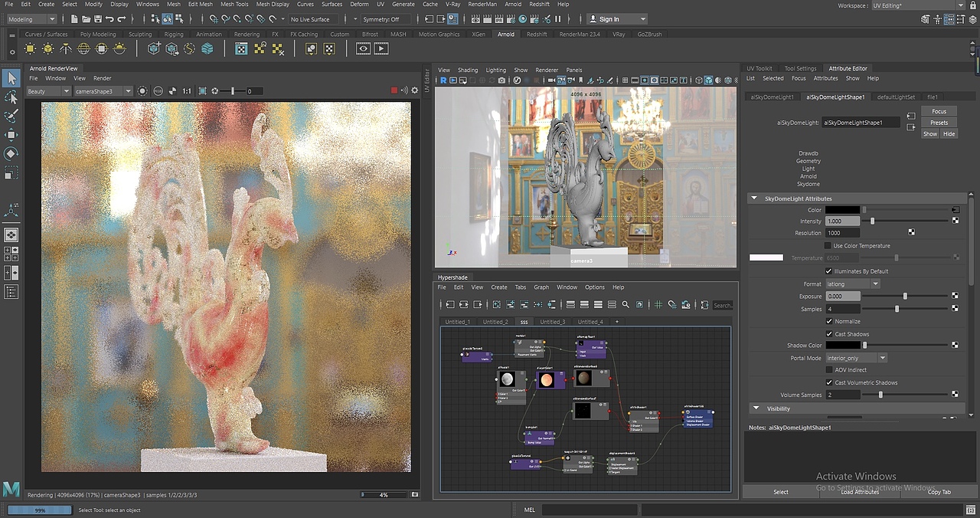Click the Load Attributes button
980x518 pixels.
coord(860,492)
